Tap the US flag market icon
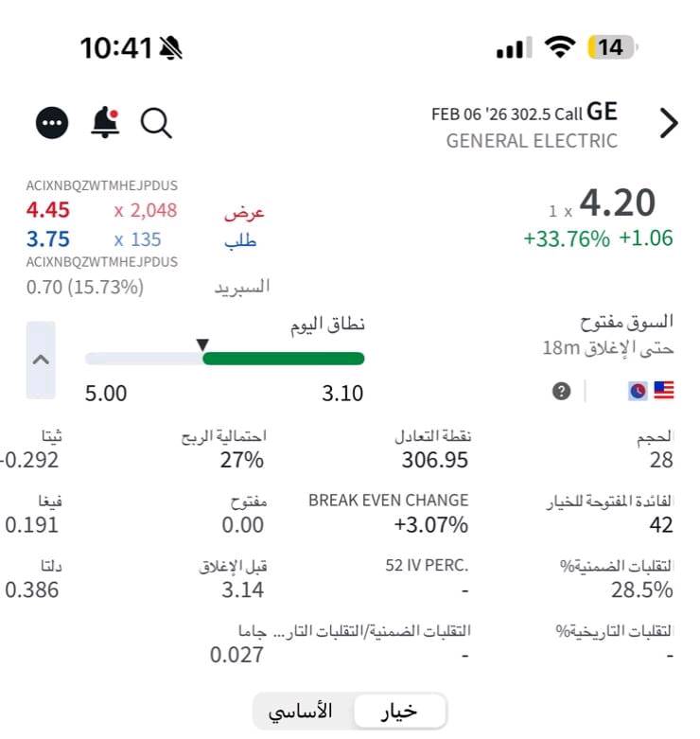This screenshot has width=700, height=739. click(x=664, y=391)
